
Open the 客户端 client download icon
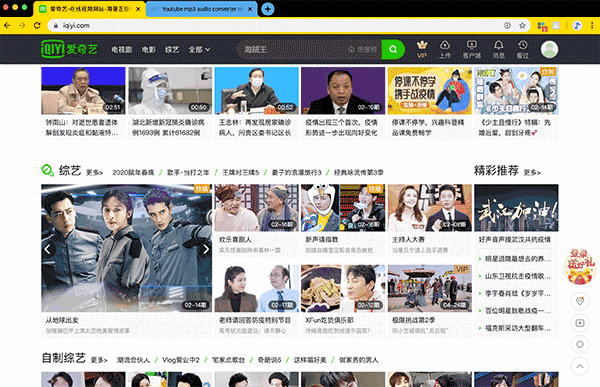click(471, 49)
